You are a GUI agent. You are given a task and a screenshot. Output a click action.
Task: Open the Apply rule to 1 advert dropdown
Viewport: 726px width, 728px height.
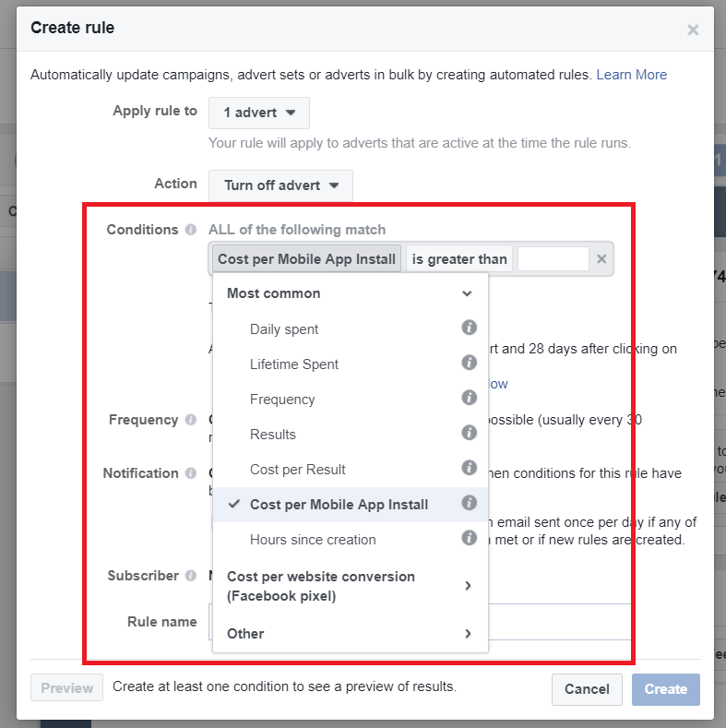point(259,113)
